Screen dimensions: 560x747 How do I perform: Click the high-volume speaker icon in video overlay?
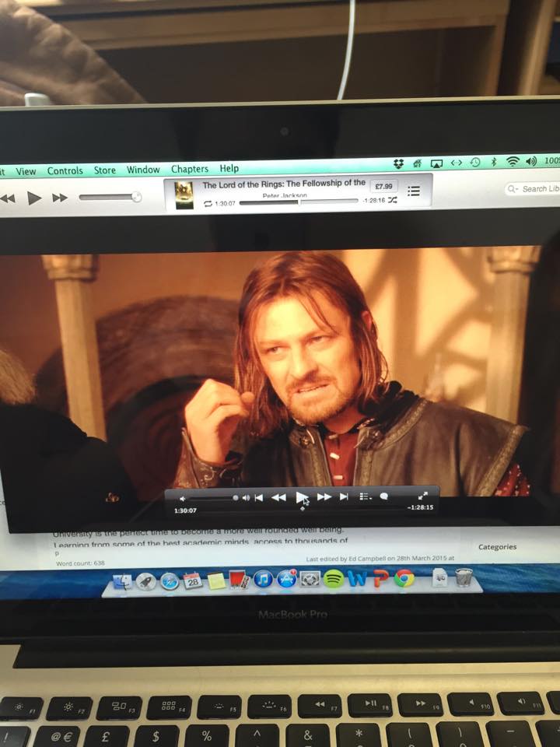click(x=246, y=498)
